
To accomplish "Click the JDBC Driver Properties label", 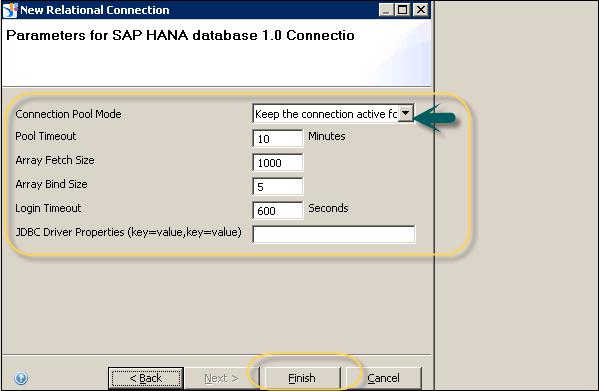I will tap(128, 232).
